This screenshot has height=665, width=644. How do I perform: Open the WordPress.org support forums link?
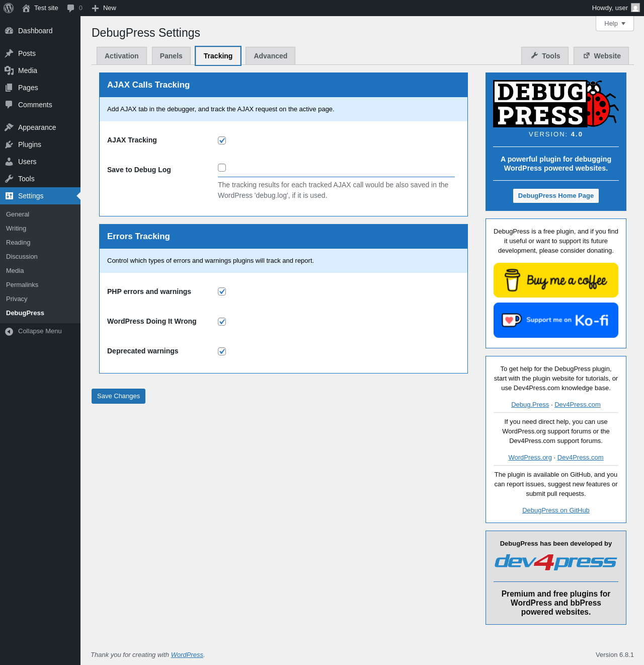530,458
